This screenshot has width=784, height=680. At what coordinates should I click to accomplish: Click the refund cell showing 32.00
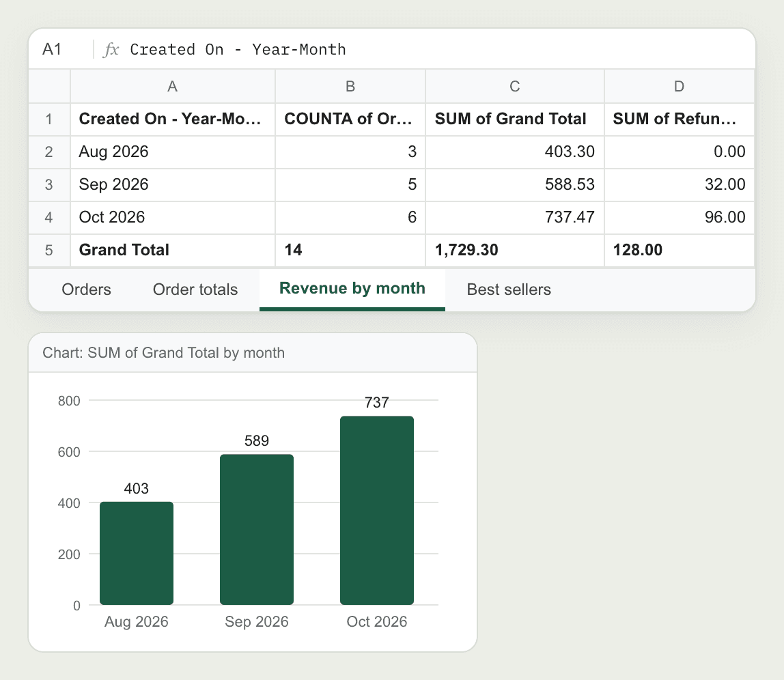click(679, 184)
